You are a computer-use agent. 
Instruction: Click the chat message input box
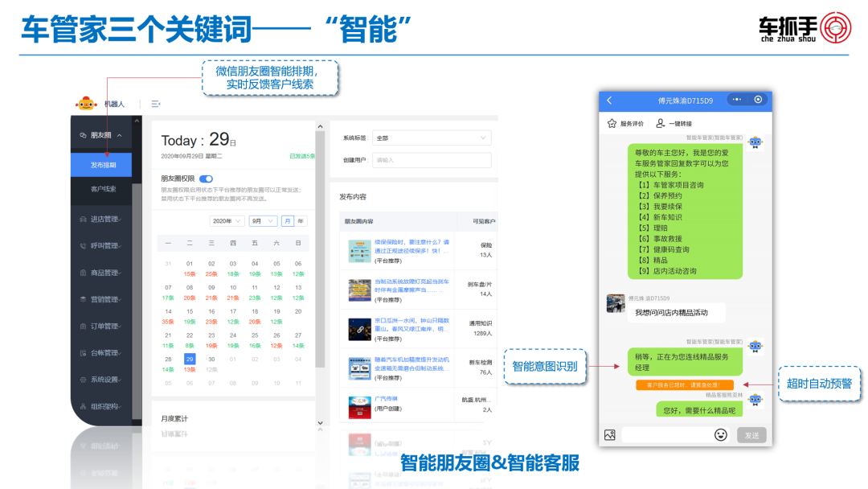tap(665, 435)
